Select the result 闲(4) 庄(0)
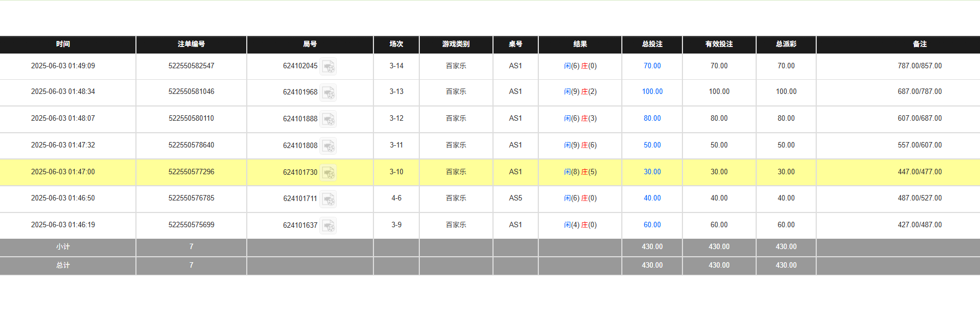980x313 pixels. pyautogui.click(x=580, y=225)
